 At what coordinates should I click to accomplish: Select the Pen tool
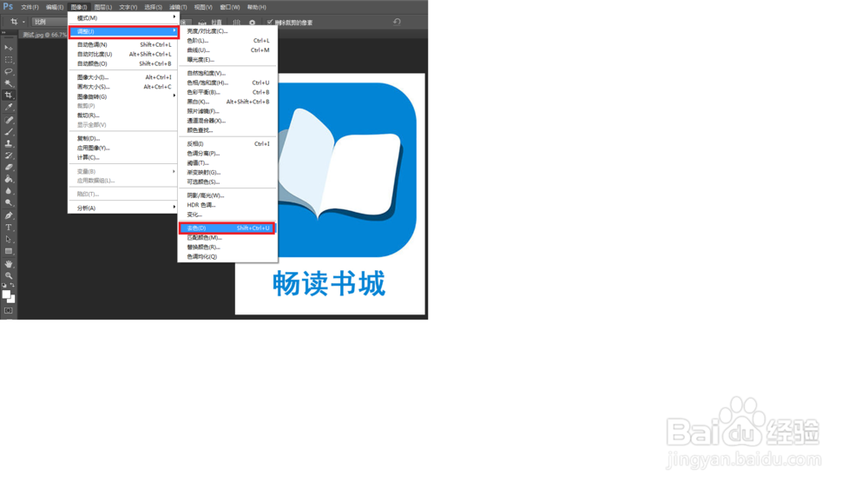pos(9,215)
